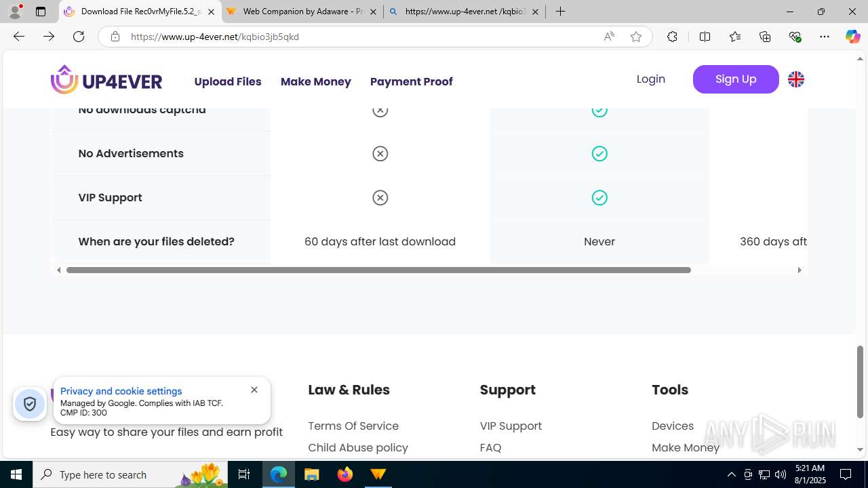Click the No Advertisements cross icon

[380, 154]
